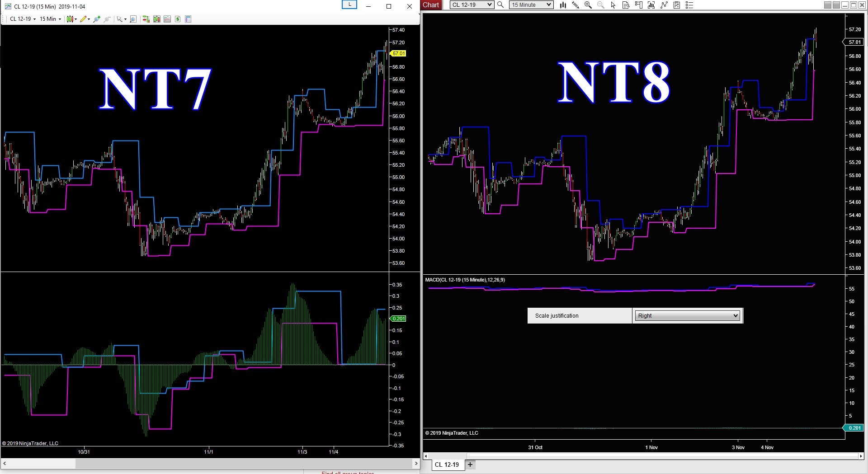The height and width of the screenshot is (474, 868).
Task: Open the NT8 instrument combo box CL 12-19
Action: (472, 5)
